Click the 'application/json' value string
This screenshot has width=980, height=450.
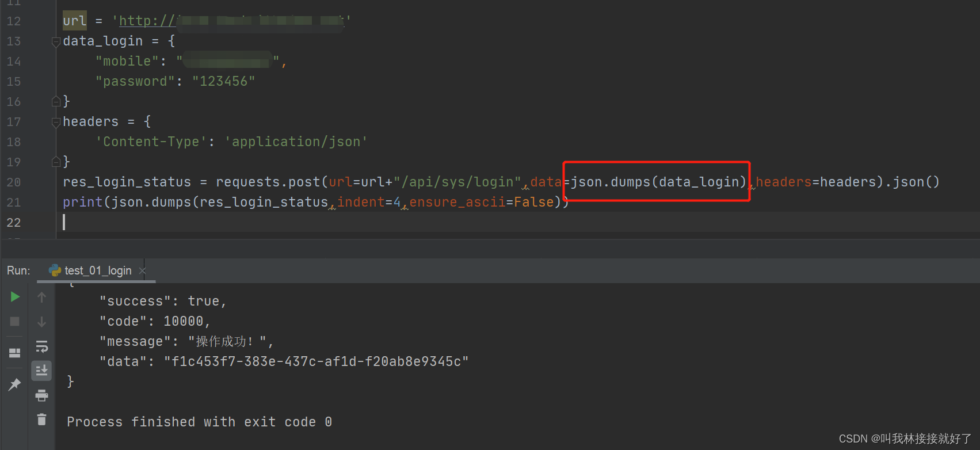(x=296, y=142)
